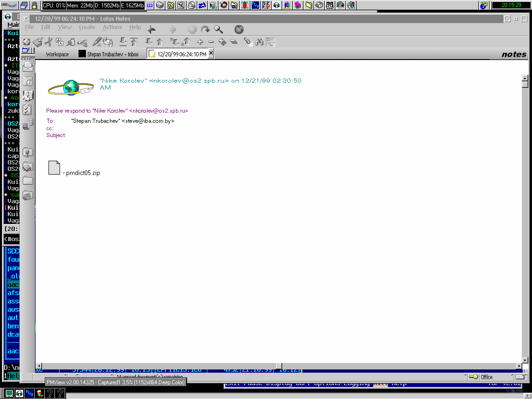
Task: Click the Refresh navigation icon
Action: tap(205, 30)
